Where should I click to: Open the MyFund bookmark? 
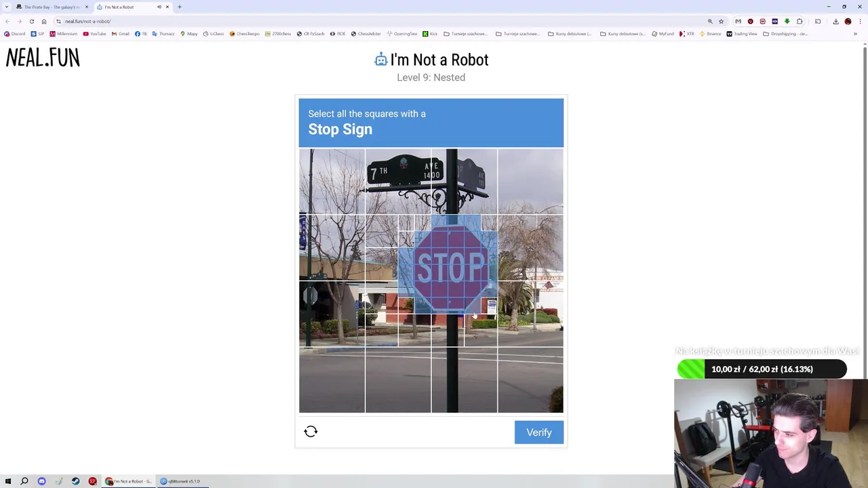pos(663,34)
